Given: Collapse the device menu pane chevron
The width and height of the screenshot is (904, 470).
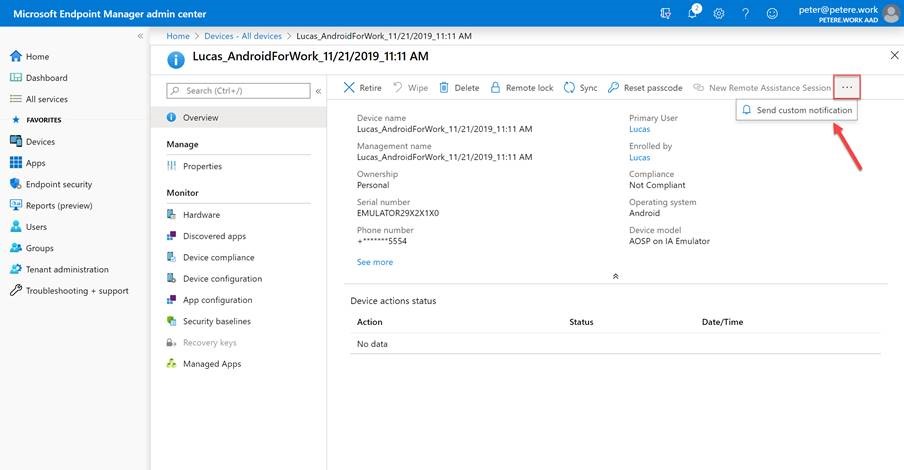Looking at the screenshot, I should [x=318, y=91].
